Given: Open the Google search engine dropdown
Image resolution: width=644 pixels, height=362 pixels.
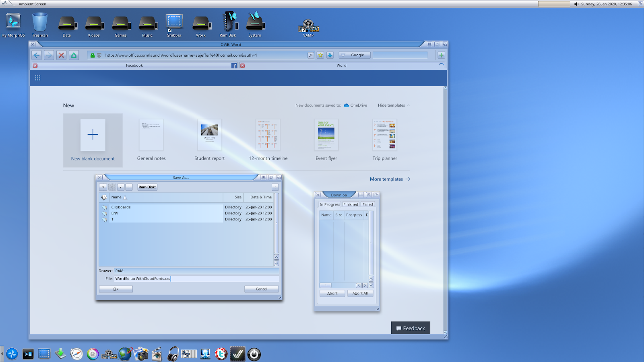Looking at the screenshot, I should (x=355, y=55).
